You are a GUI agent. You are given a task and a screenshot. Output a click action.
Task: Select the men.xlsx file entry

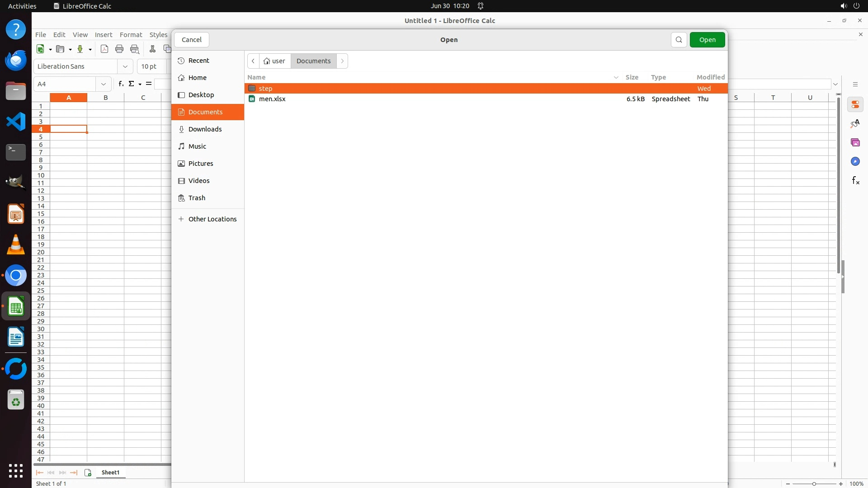(272, 99)
